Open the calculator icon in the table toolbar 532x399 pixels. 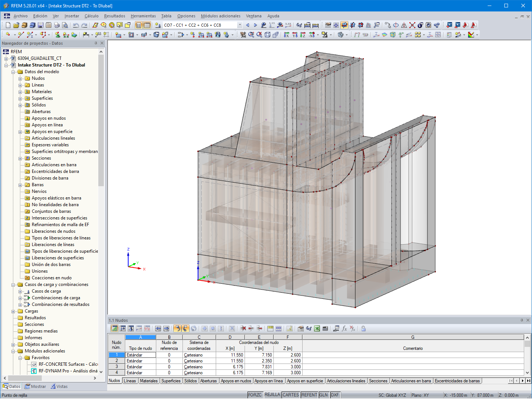point(325,328)
